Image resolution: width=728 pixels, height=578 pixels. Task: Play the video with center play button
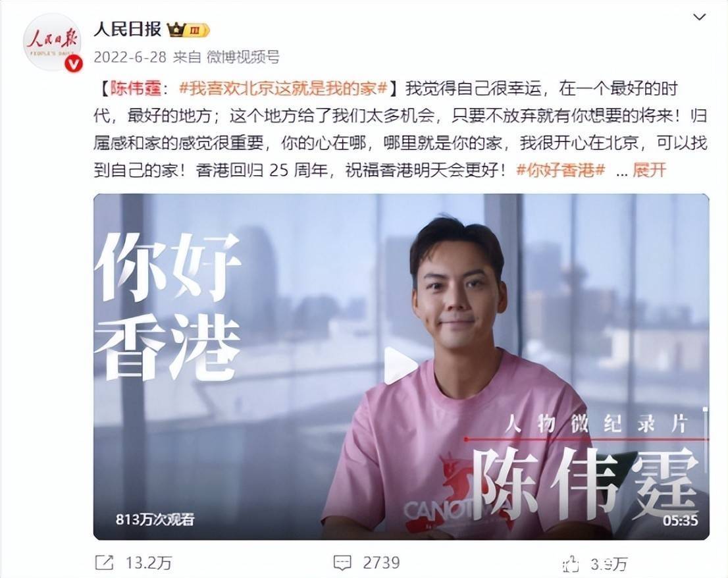point(401,366)
